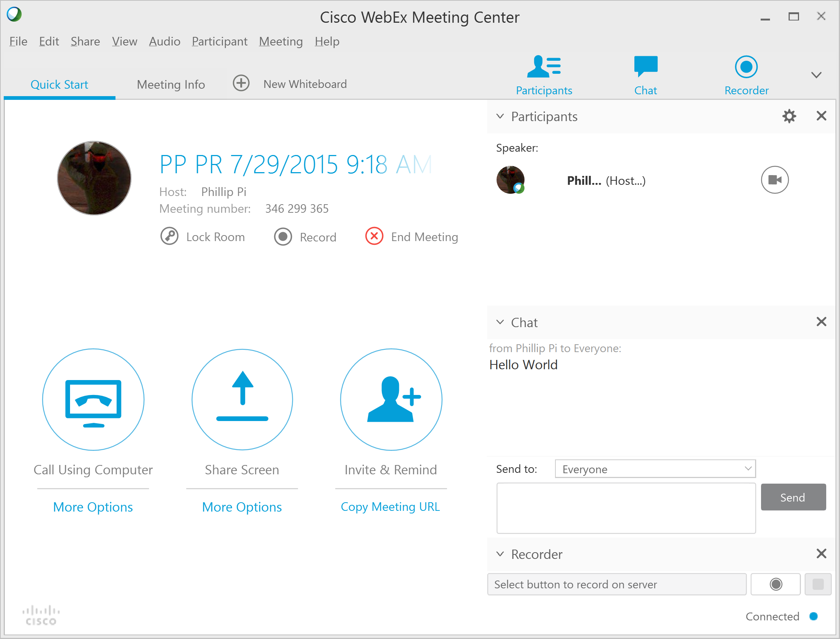The height and width of the screenshot is (639, 840).
Task: Click the Lock Room key icon
Action: coord(169,237)
